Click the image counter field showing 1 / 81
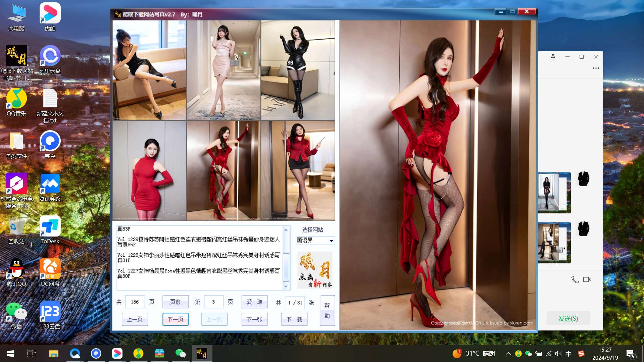This screenshot has height=362, width=644. coord(295,303)
